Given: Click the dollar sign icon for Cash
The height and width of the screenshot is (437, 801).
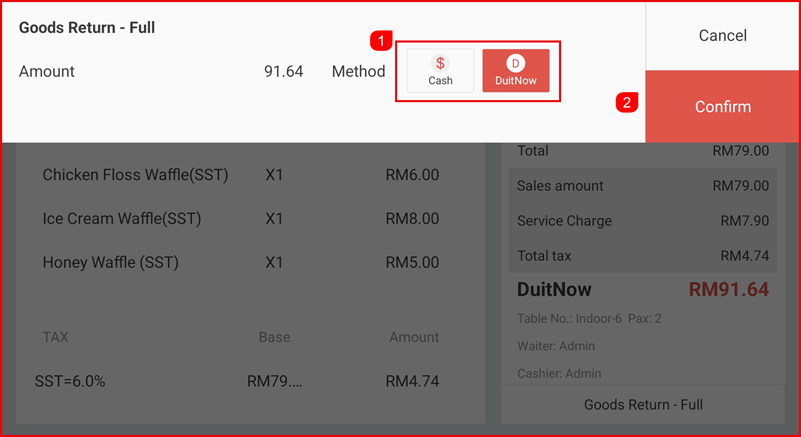Looking at the screenshot, I should (440, 63).
